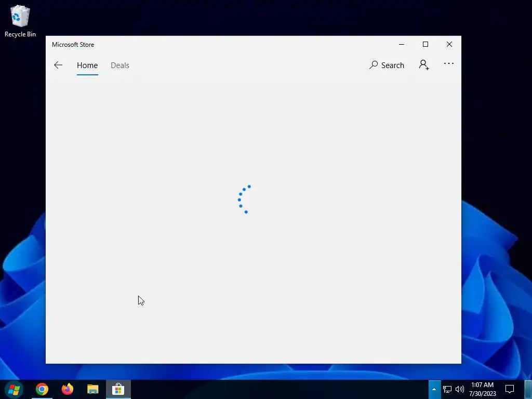This screenshot has width=532, height=399.
Task: Show hidden system tray icons
Action: (x=434, y=389)
